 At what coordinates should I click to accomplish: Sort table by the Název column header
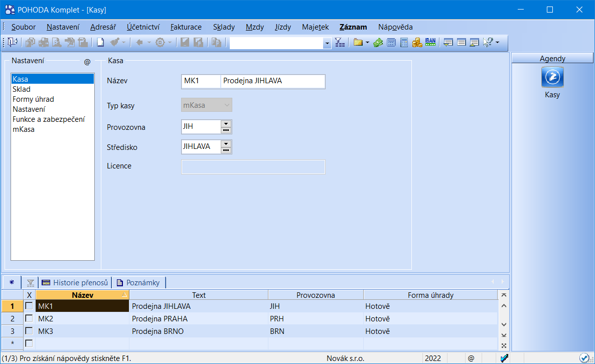[x=82, y=295]
